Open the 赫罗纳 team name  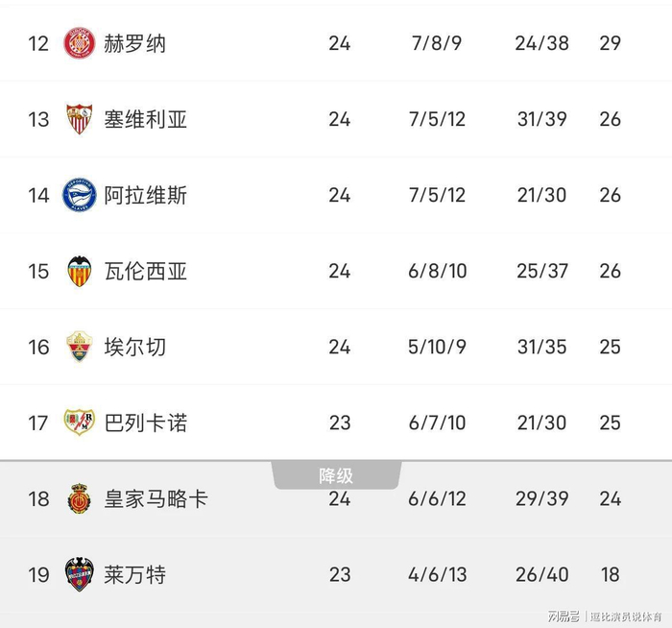click(x=134, y=43)
